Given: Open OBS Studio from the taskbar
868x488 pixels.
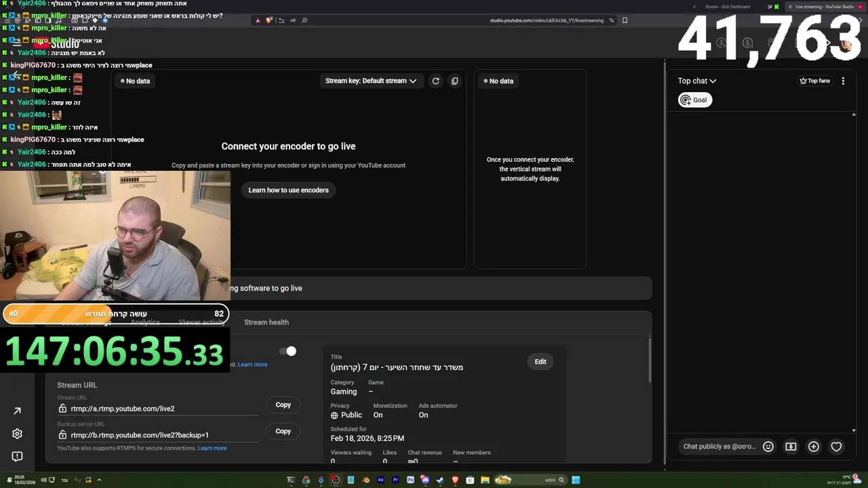Looking at the screenshot, I should tap(336, 480).
